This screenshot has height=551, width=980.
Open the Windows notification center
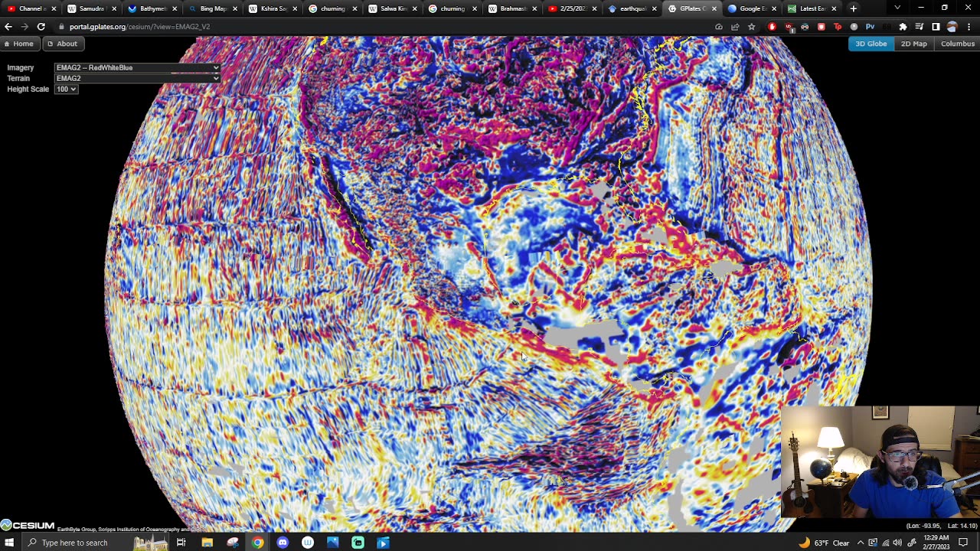(963, 543)
